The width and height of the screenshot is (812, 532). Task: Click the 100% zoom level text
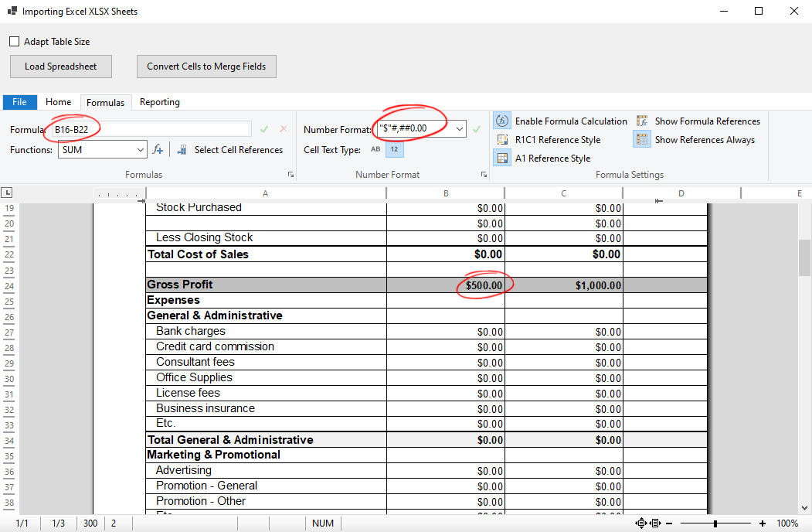tap(787, 523)
